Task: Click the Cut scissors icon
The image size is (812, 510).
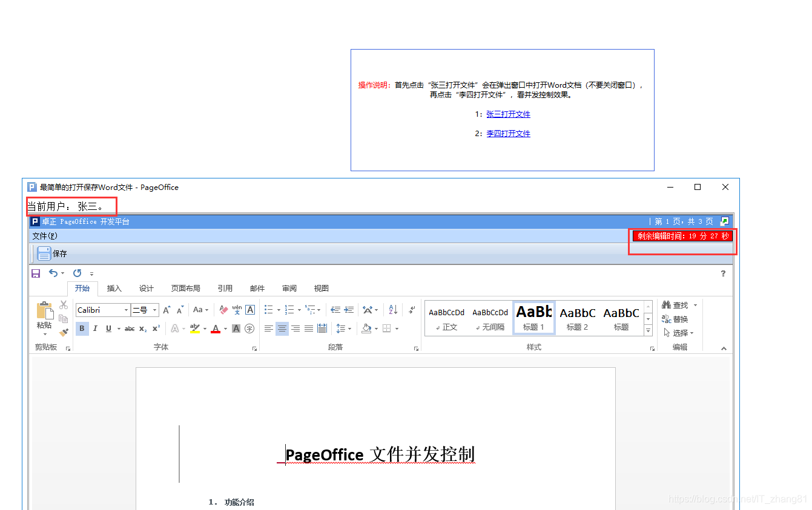Action: click(64, 305)
